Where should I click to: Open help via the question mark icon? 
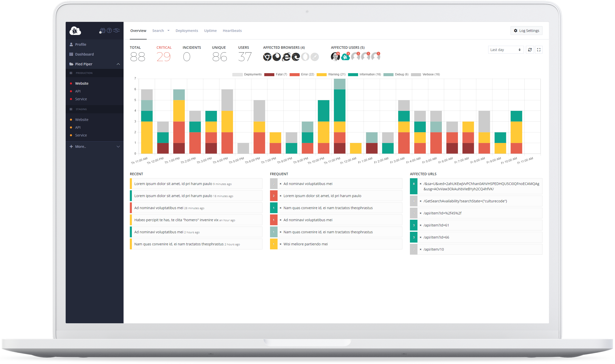[109, 31]
